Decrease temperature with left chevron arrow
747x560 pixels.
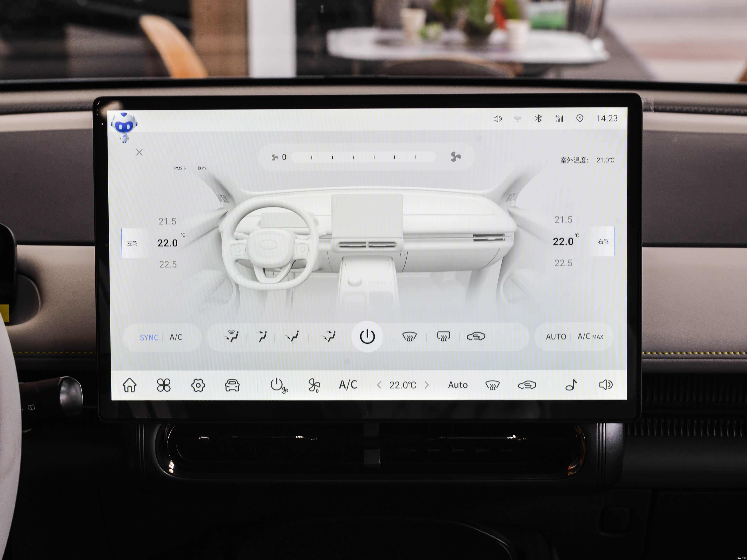[379, 385]
